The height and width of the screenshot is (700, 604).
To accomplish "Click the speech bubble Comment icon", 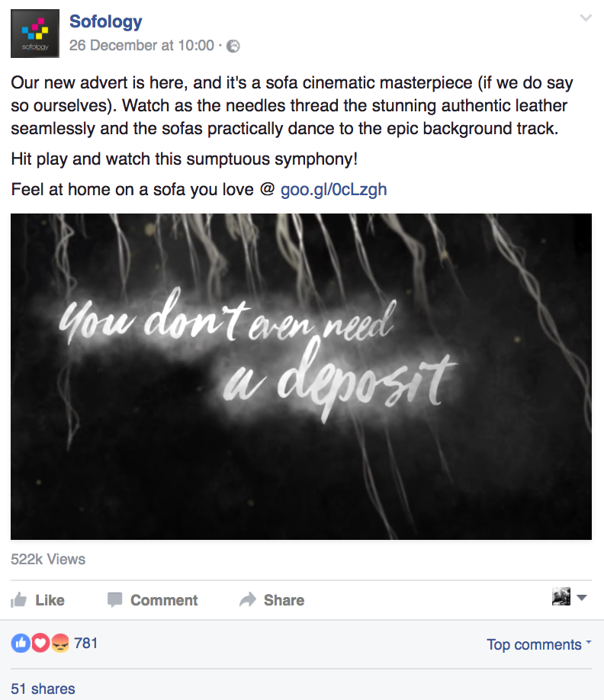I will 114,599.
